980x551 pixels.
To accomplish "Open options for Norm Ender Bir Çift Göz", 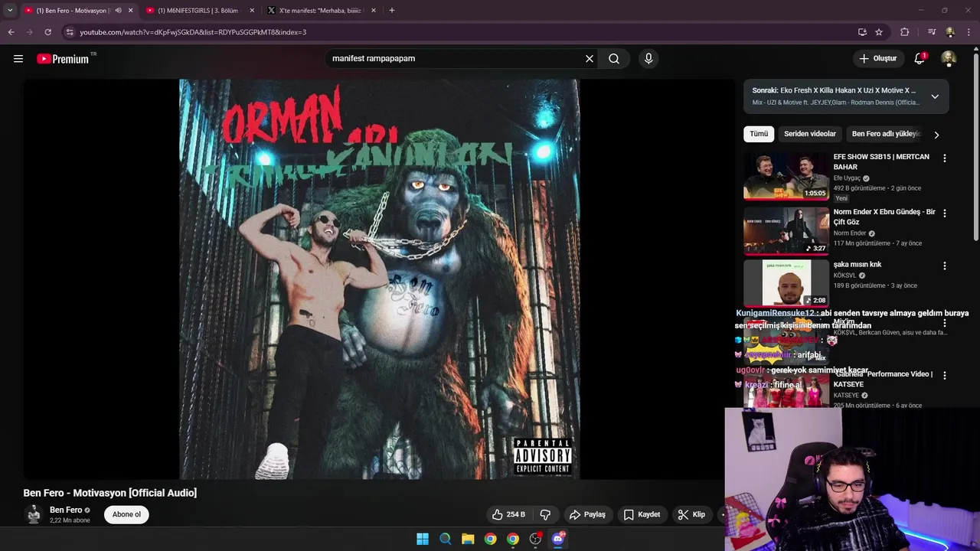I will click(944, 213).
